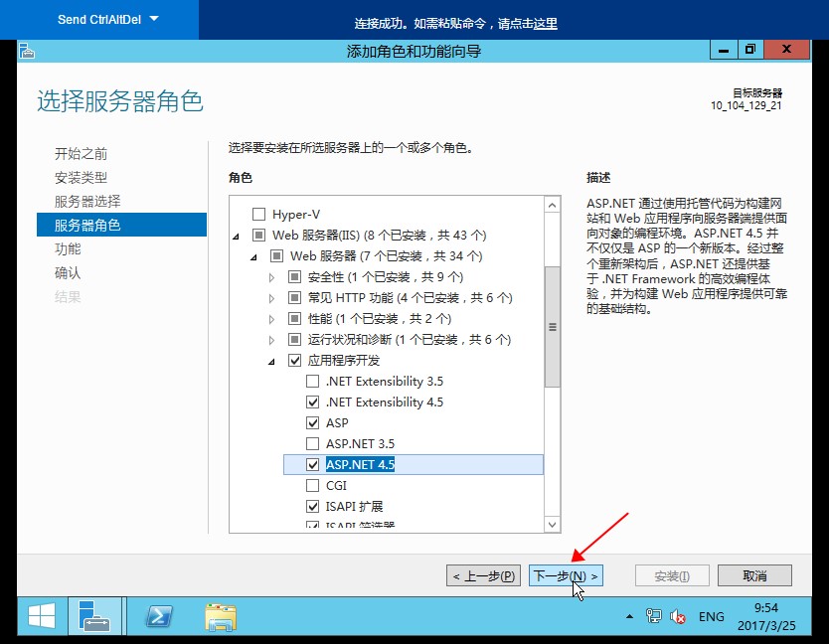Minimize the wizard window
The height and width of the screenshot is (644, 829).
(x=724, y=51)
